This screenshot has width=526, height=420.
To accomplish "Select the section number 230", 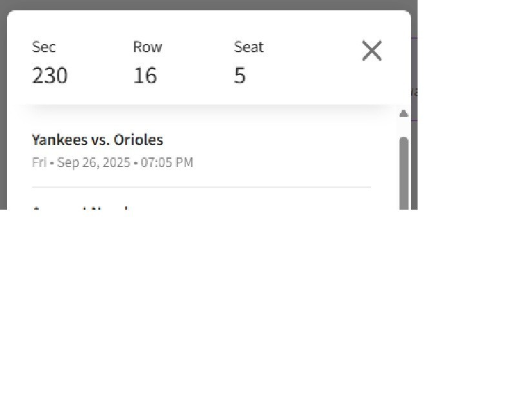I will point(50,75).
